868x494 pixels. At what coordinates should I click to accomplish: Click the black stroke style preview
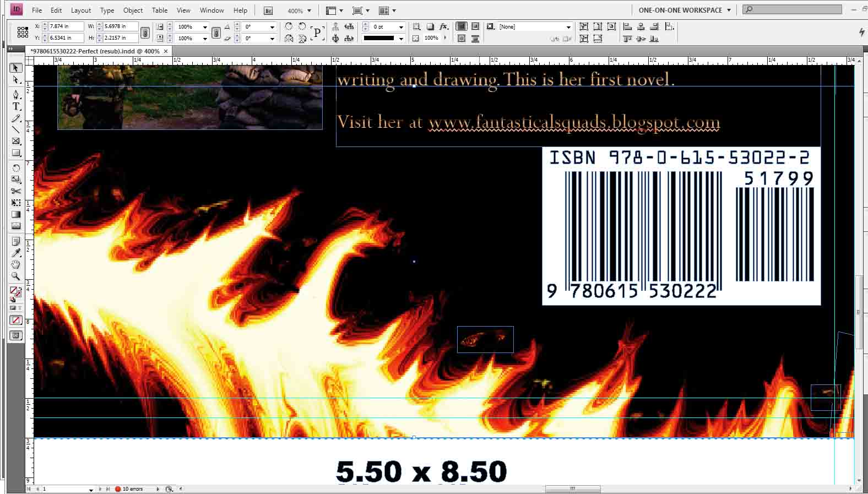coord(379,39)
